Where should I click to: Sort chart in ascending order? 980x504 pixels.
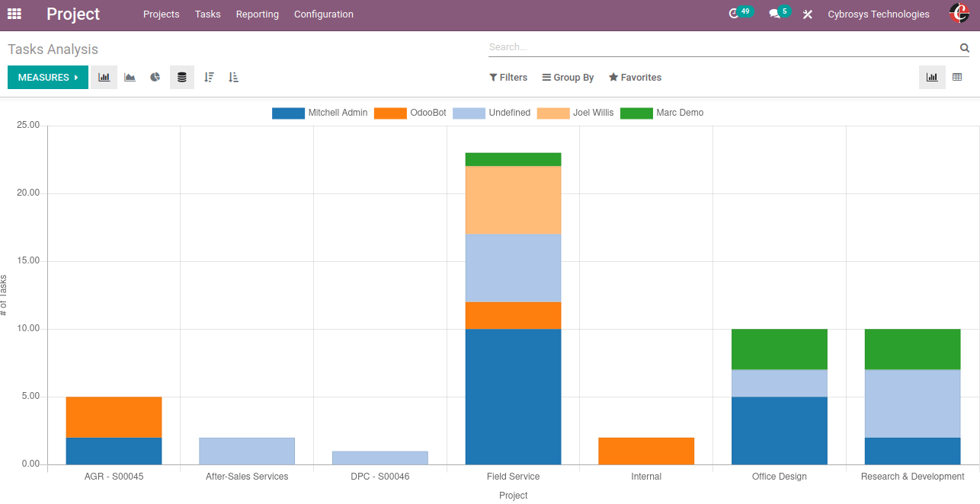(234, 77)
